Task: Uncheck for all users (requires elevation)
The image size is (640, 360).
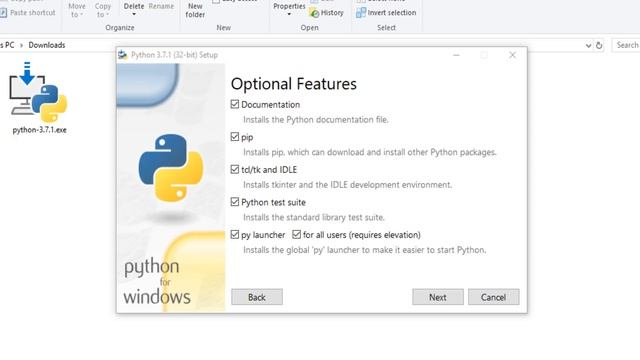Action: click(x=297, y=235)
